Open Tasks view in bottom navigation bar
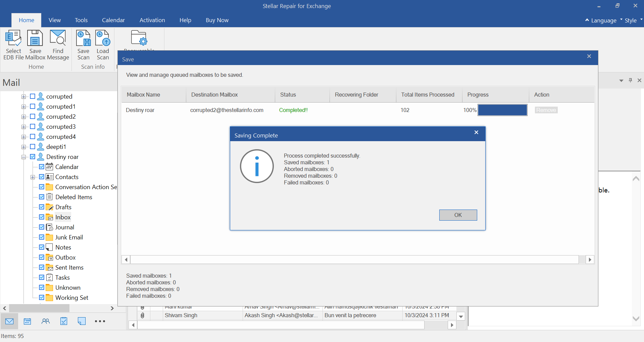Viewport: 644px width, 342px height. (x=64, y=321)
